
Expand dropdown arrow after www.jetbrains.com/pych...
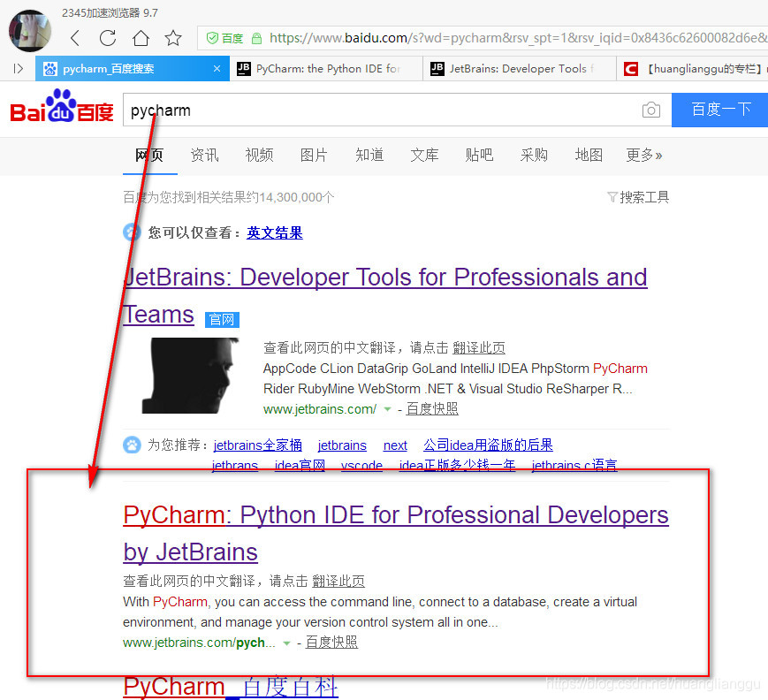point(286,643)
